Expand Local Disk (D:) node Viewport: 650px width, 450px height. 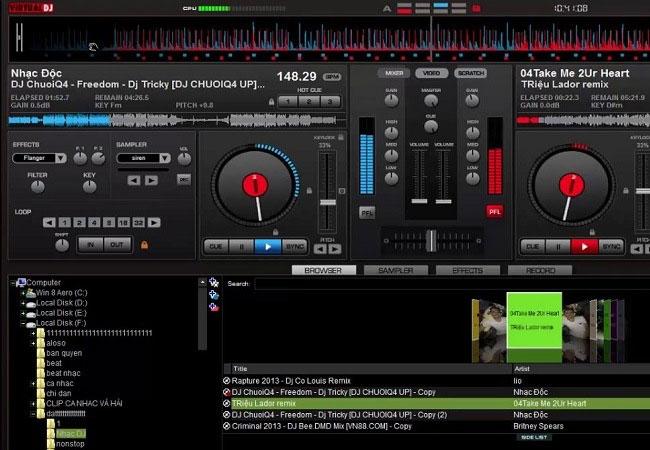(23, 303)
